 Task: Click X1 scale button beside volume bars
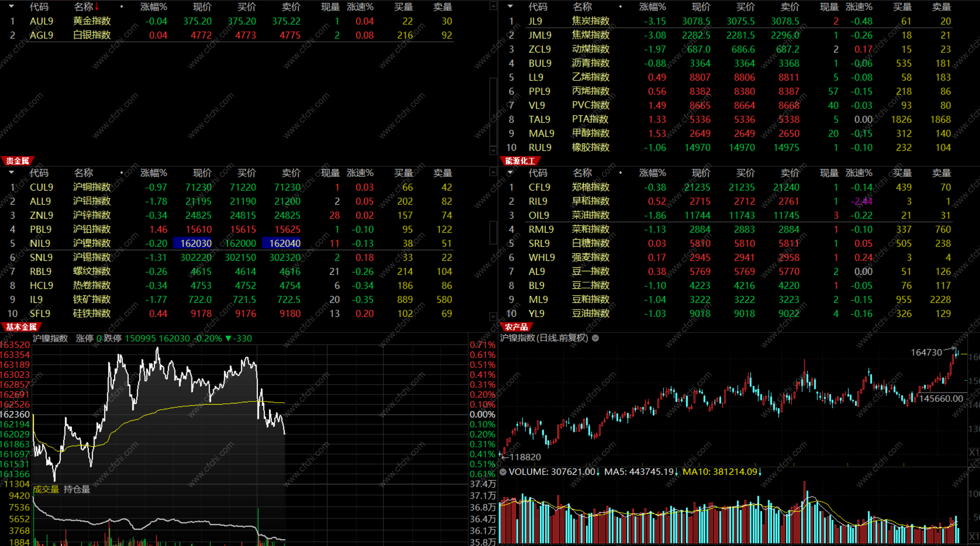coord(974,537)
